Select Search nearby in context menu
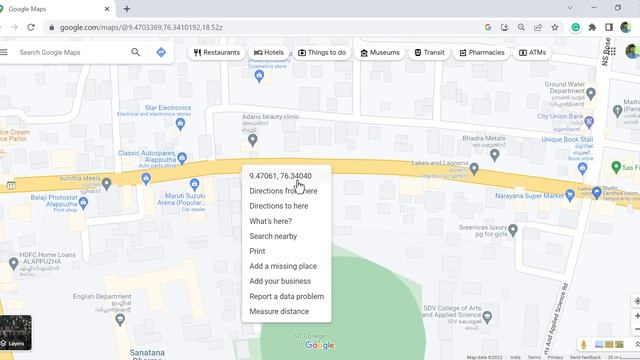This screenshot has width=640, height=360. pyautogui.click(x=287, y=236)
